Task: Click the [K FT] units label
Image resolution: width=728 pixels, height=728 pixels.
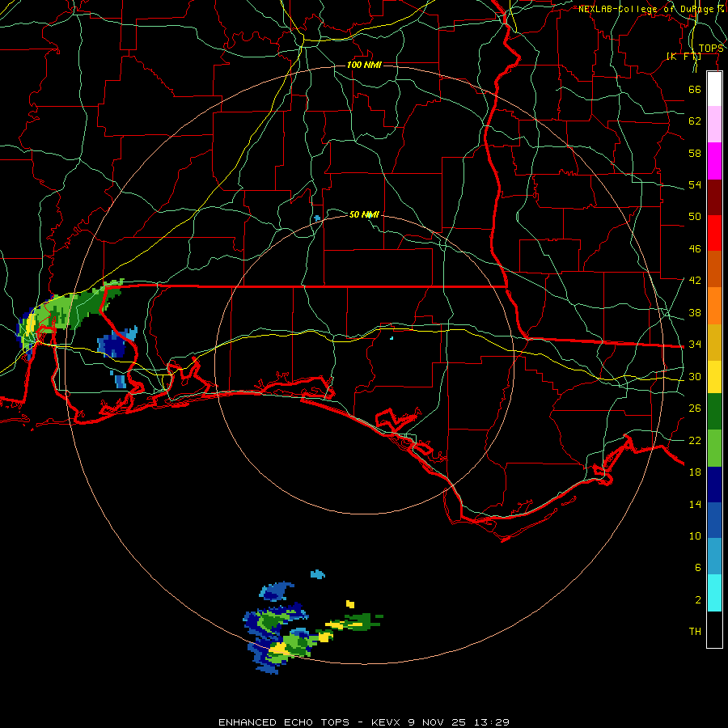Action: [x=684, y=56]
